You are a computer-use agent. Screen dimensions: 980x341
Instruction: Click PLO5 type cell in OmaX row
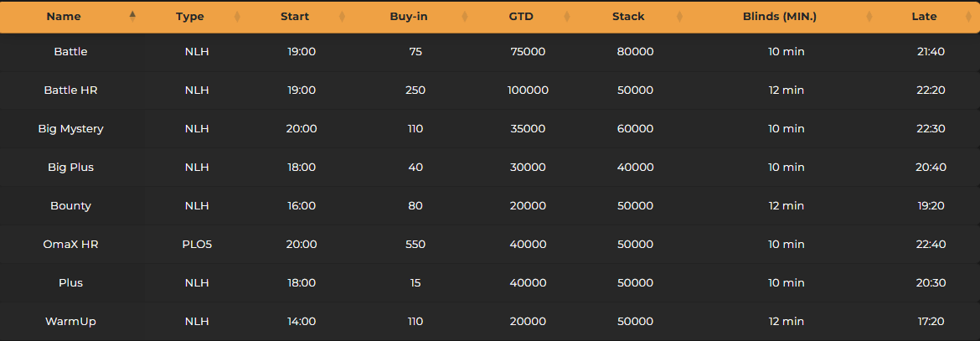[197, 244]
